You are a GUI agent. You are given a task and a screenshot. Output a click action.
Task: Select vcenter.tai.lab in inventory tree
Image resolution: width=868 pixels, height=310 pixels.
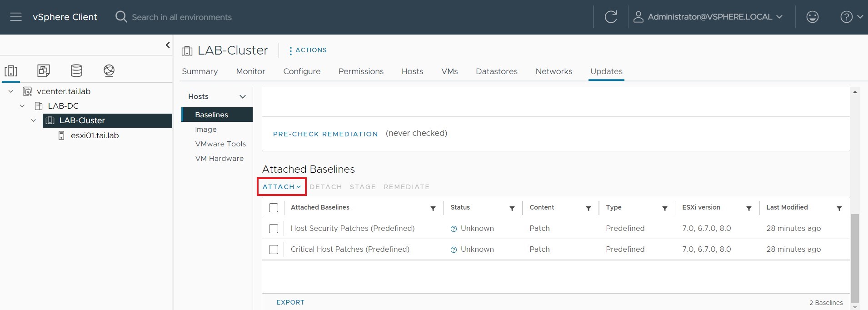pyautogui.click(x=64, y=91)
